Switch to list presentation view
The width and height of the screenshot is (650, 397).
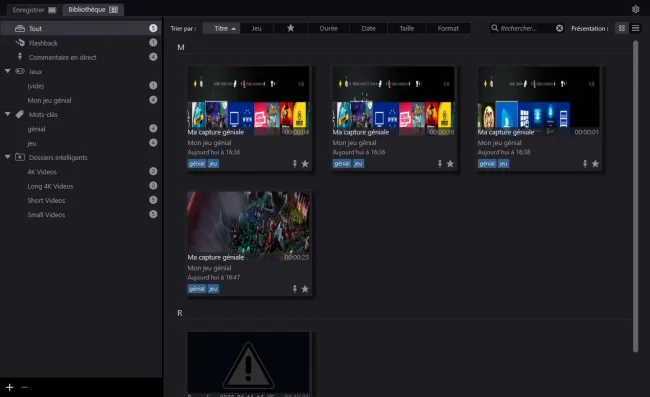point(635,28)
